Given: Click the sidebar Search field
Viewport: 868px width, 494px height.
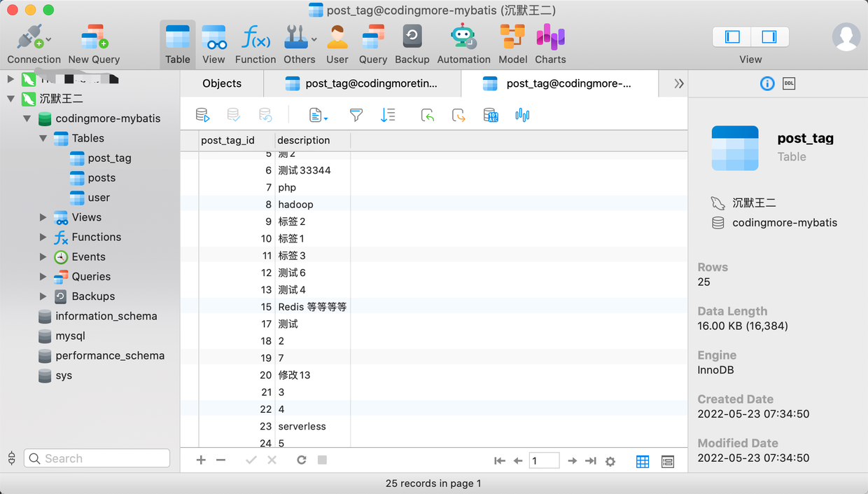Looking at the screenshot, I should (x=98, y=458).
